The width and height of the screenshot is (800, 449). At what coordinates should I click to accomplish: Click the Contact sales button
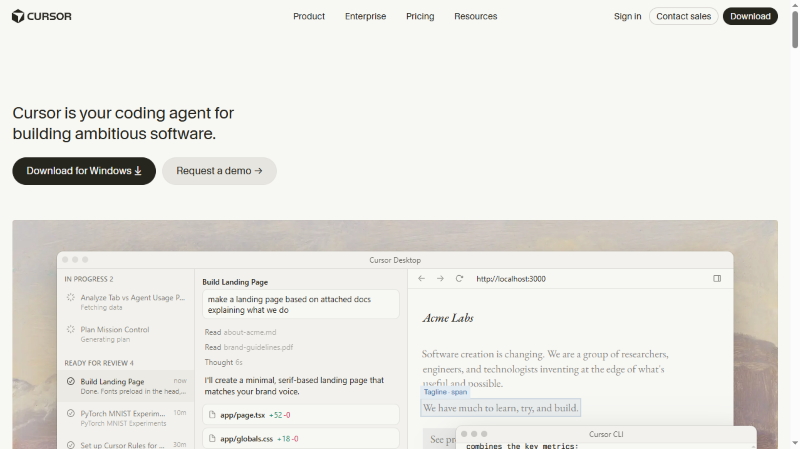click(684, 16)
